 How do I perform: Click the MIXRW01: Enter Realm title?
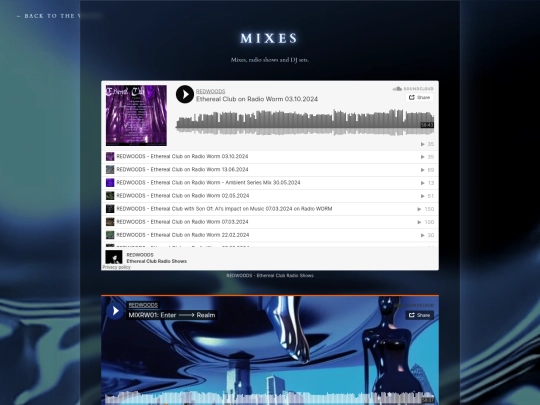[172, 315]
